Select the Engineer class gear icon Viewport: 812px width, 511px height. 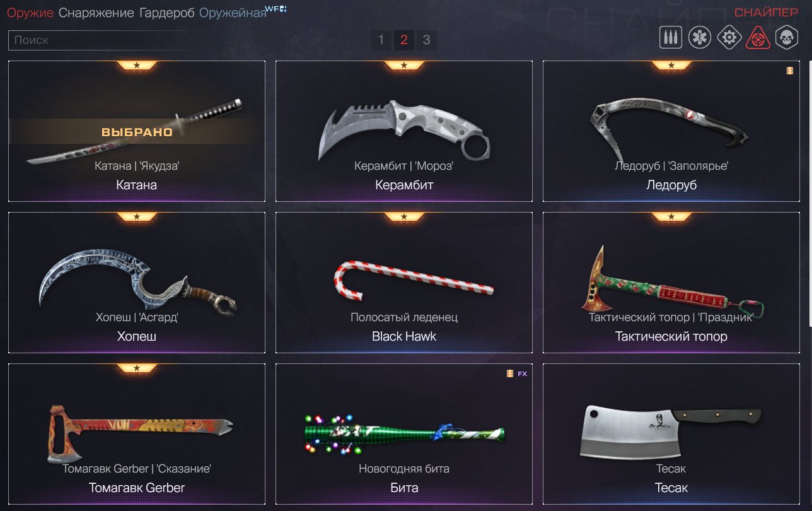729,37
